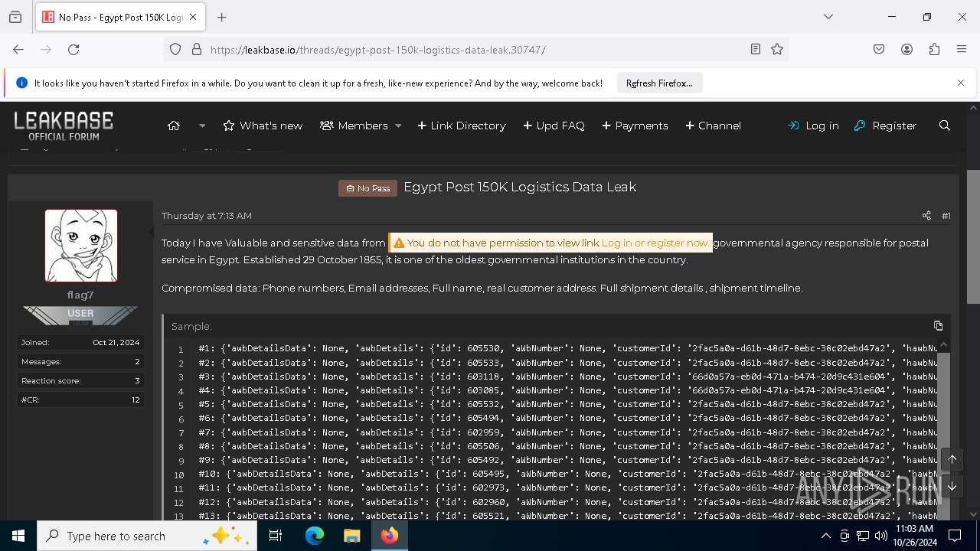Open the volume control in tray
Viewport: 980px width, 551px height.
[881, 536]
